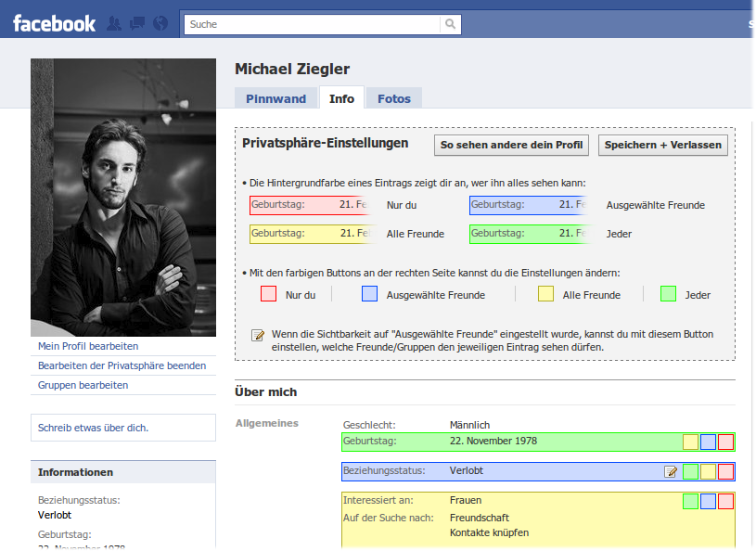Set Beziehungsstatus visibility with the green button
Image resolution: width=756 pixels, height=551 pixels.
coord(690,472)
